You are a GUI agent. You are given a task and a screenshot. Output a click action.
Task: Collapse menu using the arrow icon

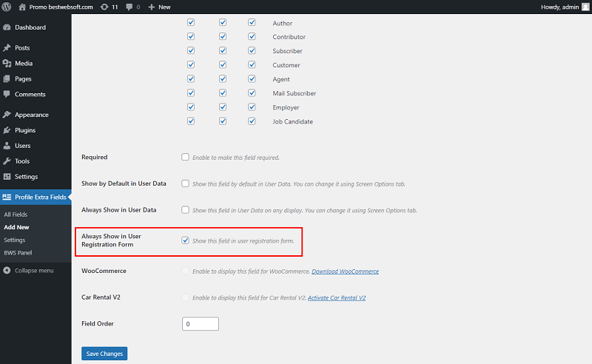pyautogui.click(x=7, y=270)
